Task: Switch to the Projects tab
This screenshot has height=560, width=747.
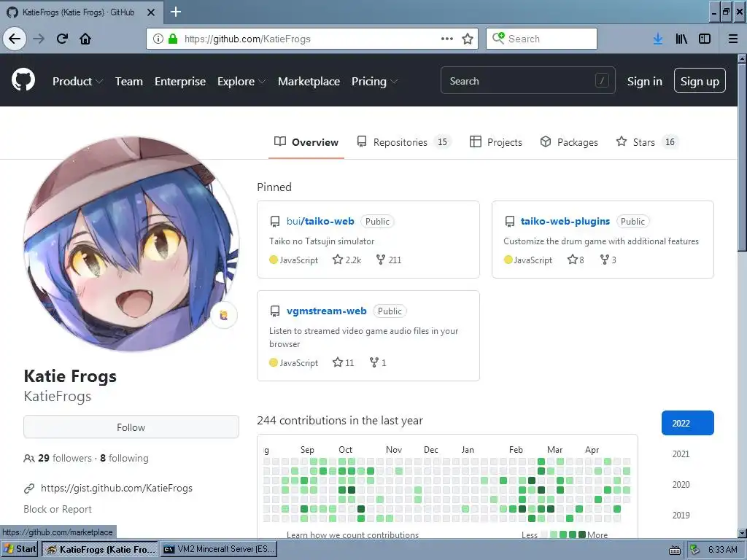Action: 495,142
